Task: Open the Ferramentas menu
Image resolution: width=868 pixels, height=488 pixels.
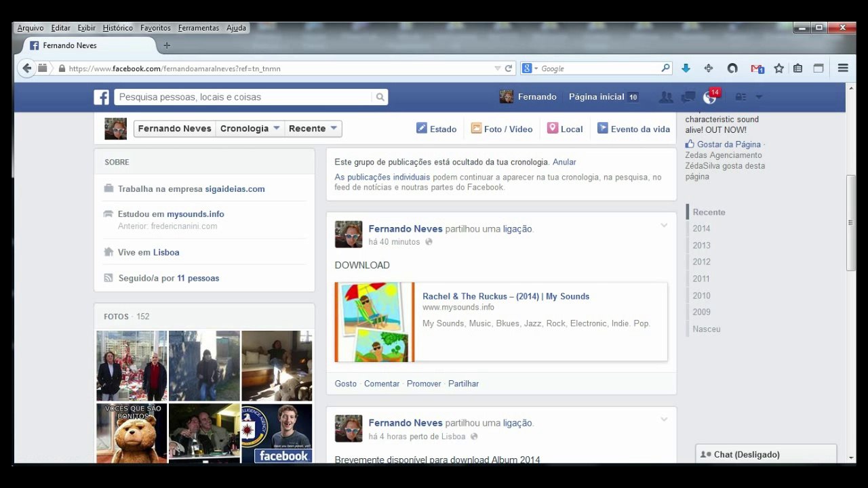Action: 199,28
